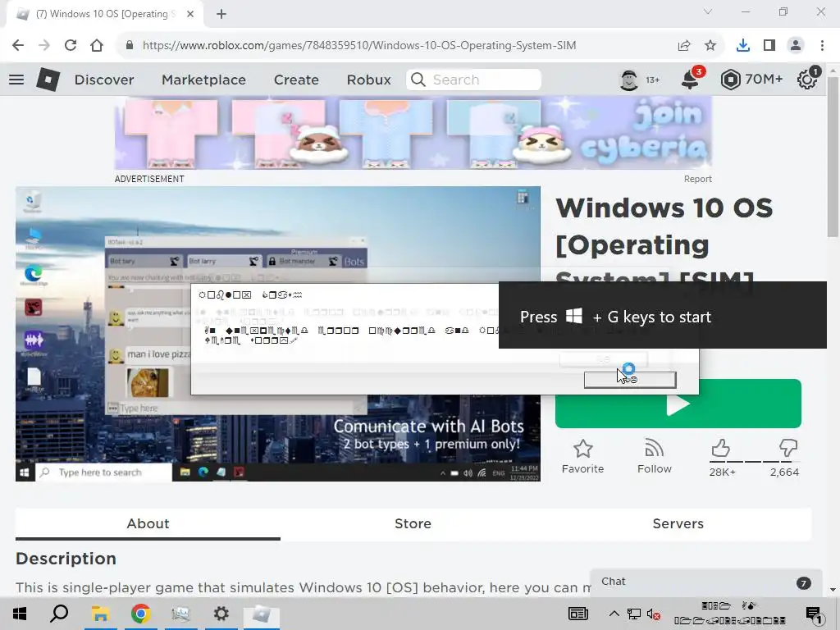Screen dimensions: 840x630
Task: Switch to the Servers tab
Action: (x=678, y=523)
